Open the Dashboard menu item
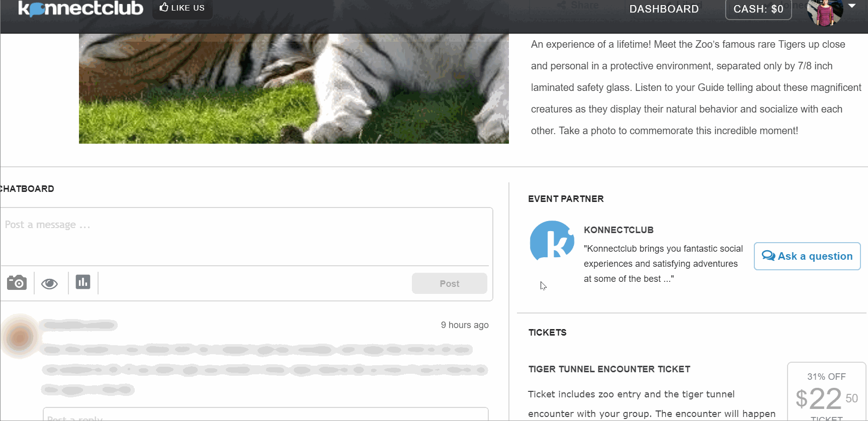868x421 pixels. click(x=664, y=9)
